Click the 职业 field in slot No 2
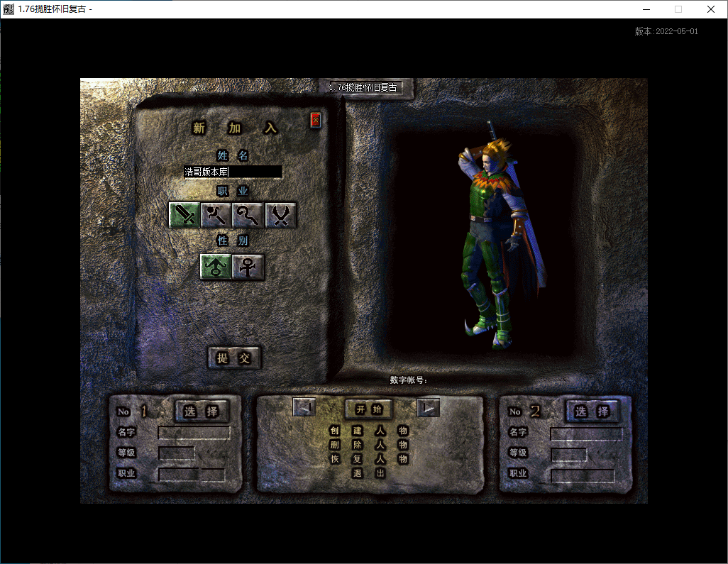 pyautogui.click(x=583, y=476)
